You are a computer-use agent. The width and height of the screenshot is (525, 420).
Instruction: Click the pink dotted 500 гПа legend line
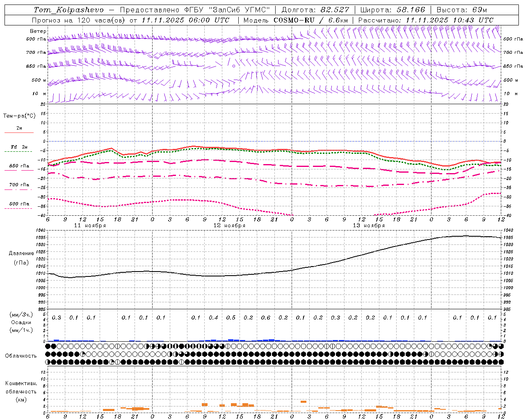point(18,208)
